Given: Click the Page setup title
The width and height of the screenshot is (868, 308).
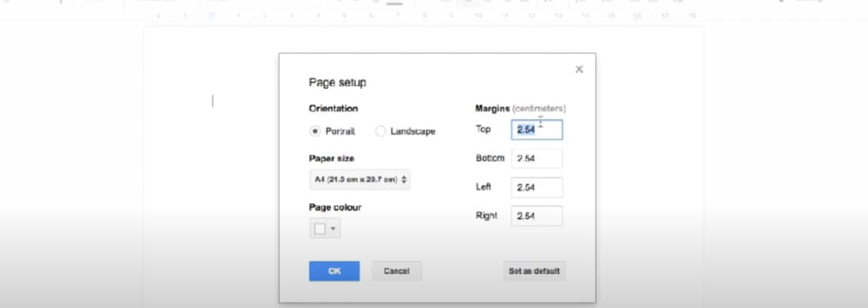Looking at the screenshot, I should 337,82.
